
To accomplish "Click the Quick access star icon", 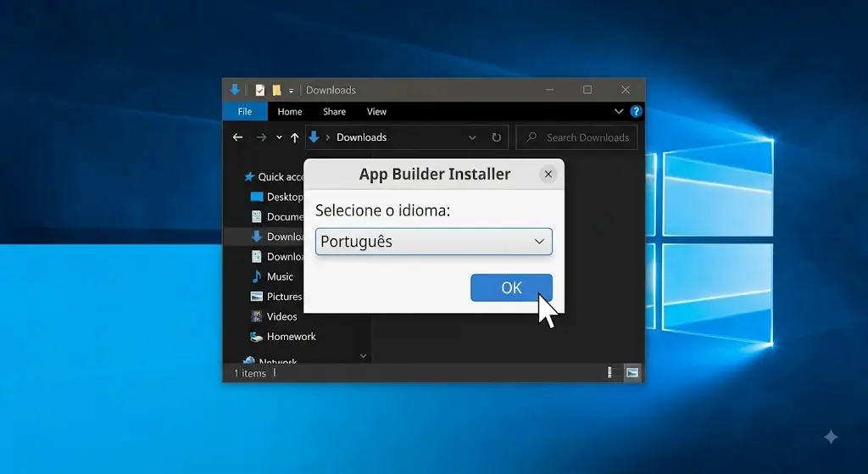I will [249, 176].
